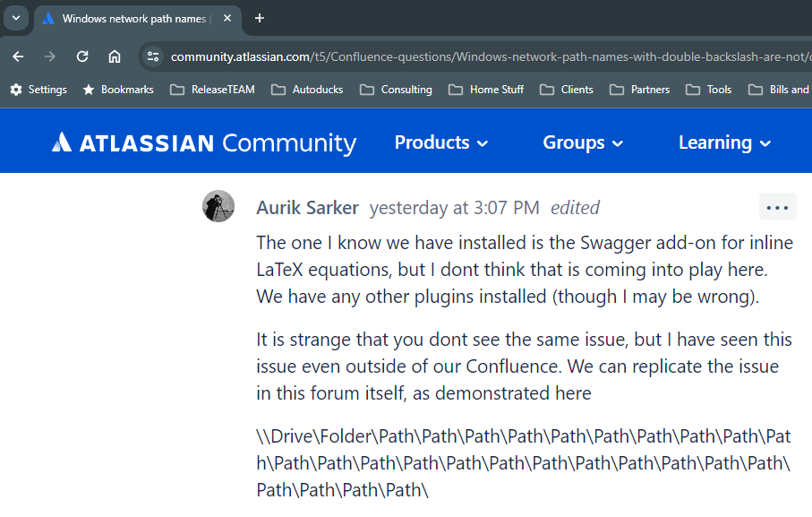The width and height of the screenshot is (812, 517).
Task: Open the post options ellipsis menu
Action: tap(777, 206)
